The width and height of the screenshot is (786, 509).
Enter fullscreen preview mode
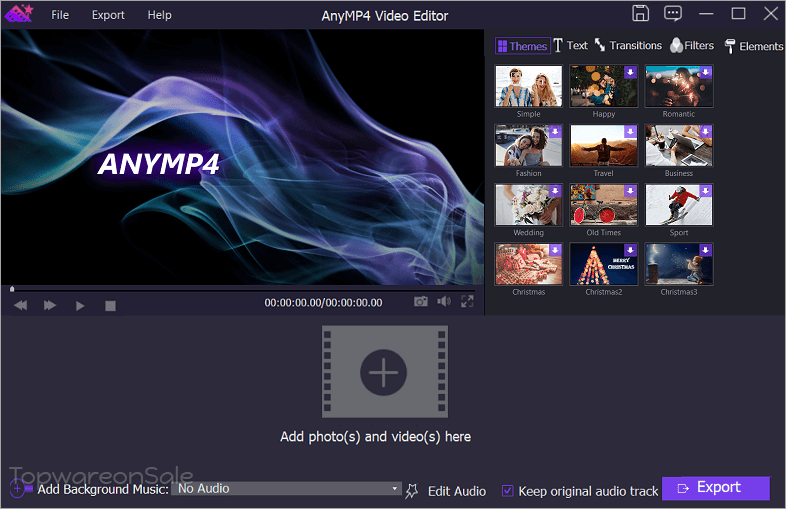pos(467,301)
